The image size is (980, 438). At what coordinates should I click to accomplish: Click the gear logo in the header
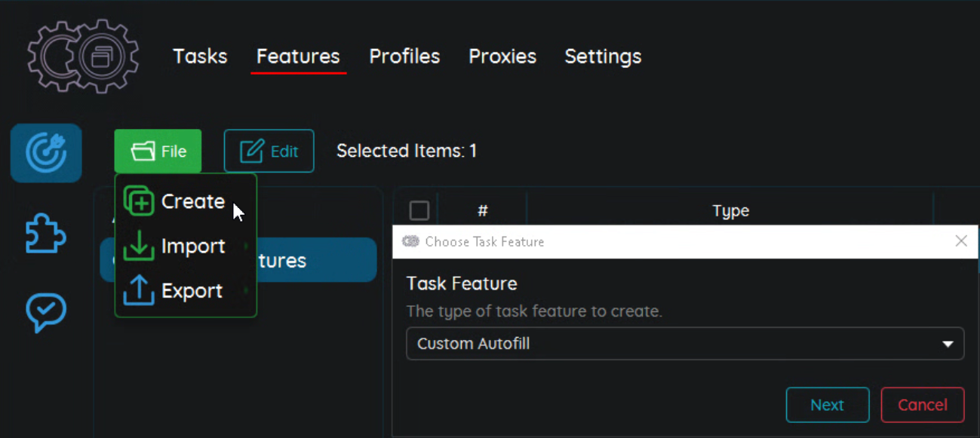[83, 57]
